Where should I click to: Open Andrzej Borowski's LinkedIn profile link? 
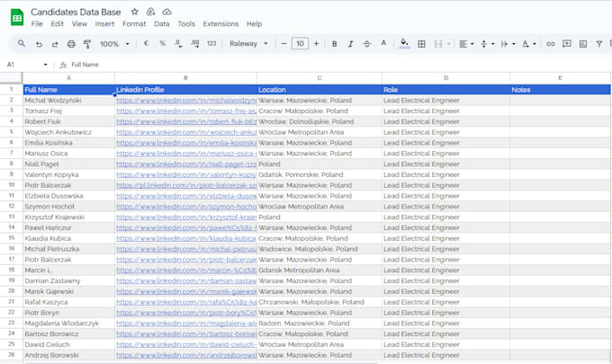point(186,355)
